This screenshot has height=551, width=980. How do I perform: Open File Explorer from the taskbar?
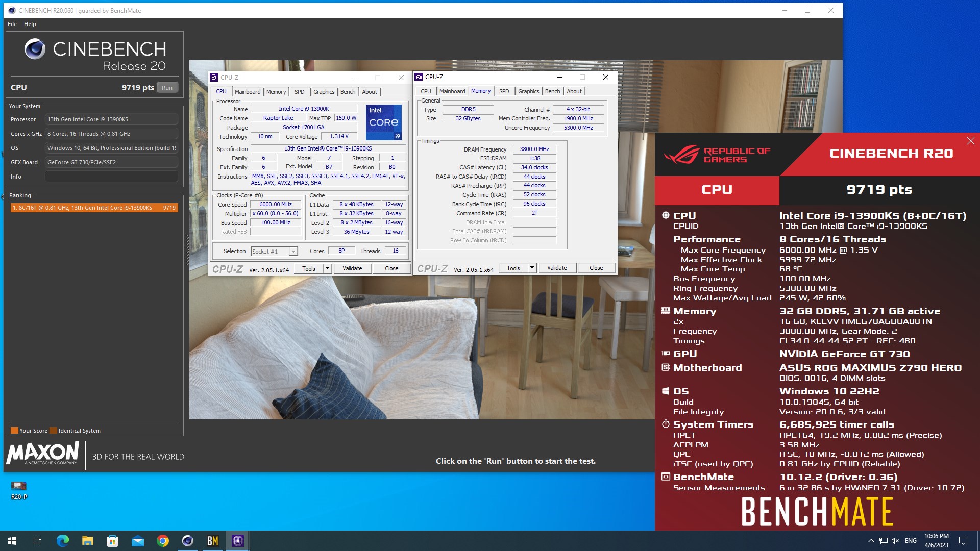click(x=87, y=541)
